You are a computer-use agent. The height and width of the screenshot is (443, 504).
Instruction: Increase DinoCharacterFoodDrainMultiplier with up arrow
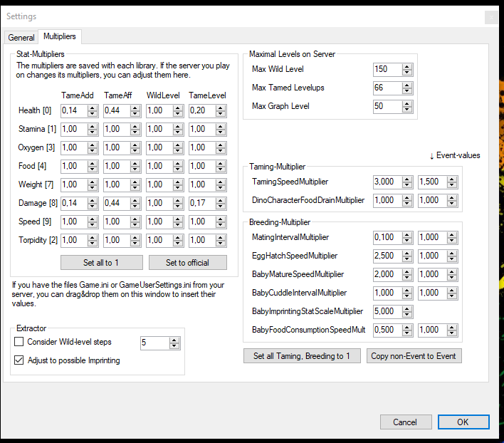pos(407,198)
